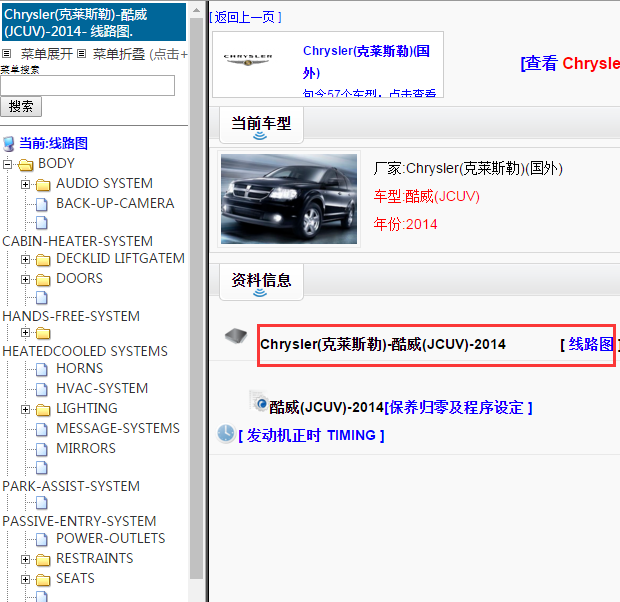The image size is (620, 602).
Task: Select the 当前车型 tab header
Action: tap(261, 125)
